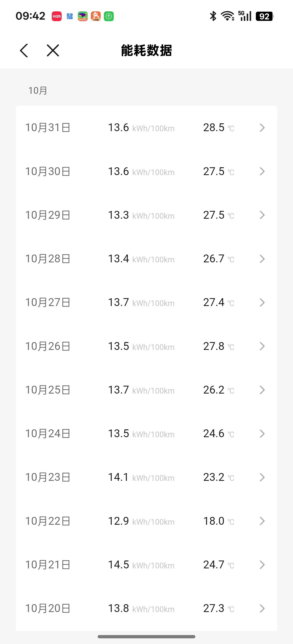Tap the battery level indicator
The width and height of the screenshot is (293, 644).
[x=264, y=16]
